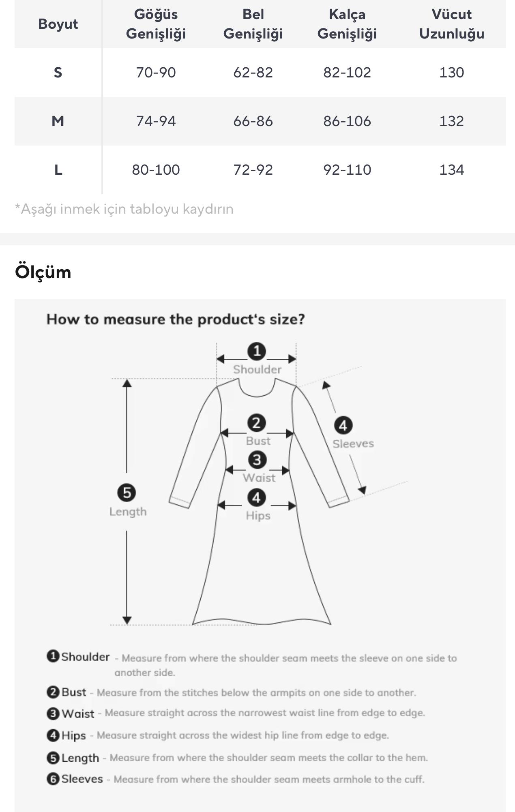Select the S size row label
515x812 pixels.
click(58, 73)
